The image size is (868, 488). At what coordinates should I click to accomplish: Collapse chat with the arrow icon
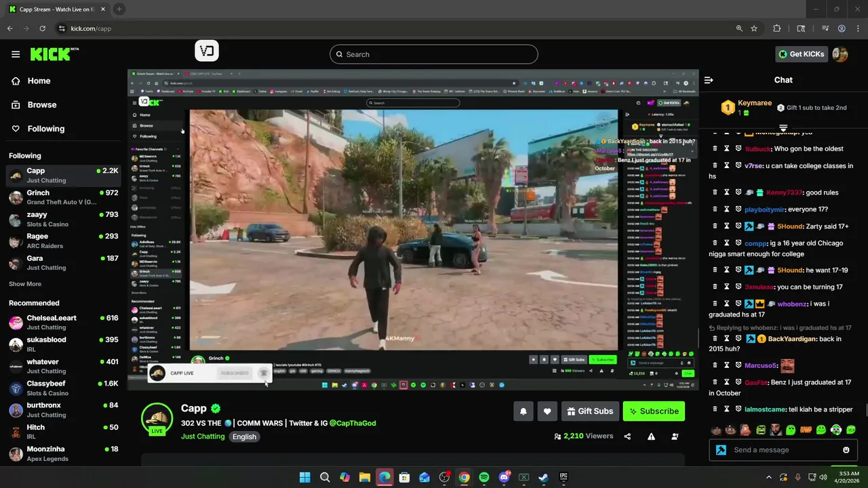709,80
